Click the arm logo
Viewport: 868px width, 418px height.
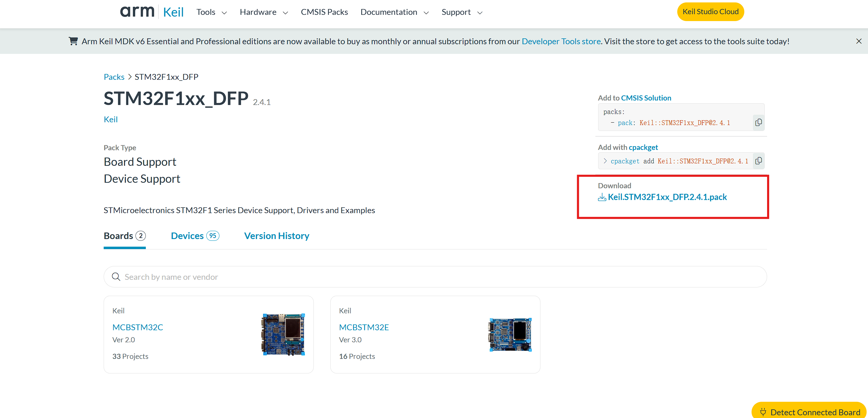pyautogui.click(x=137, y=12)
